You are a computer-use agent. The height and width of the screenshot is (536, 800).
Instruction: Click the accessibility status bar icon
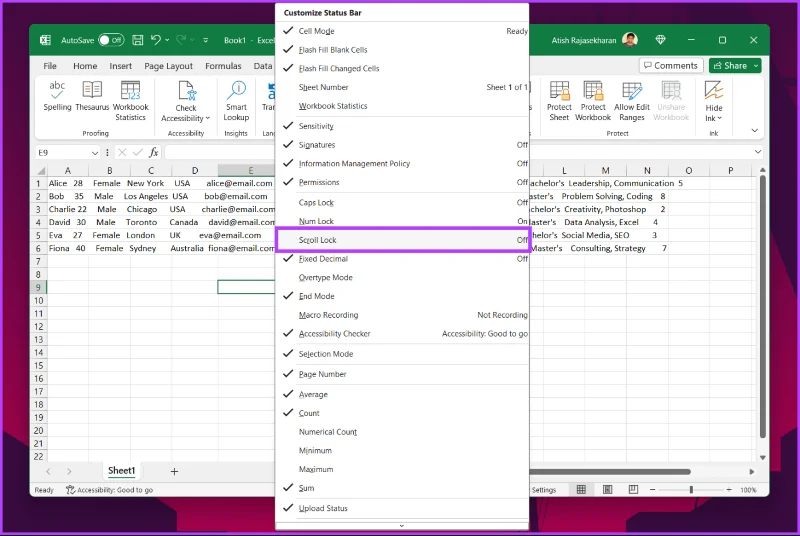[70, 490]
